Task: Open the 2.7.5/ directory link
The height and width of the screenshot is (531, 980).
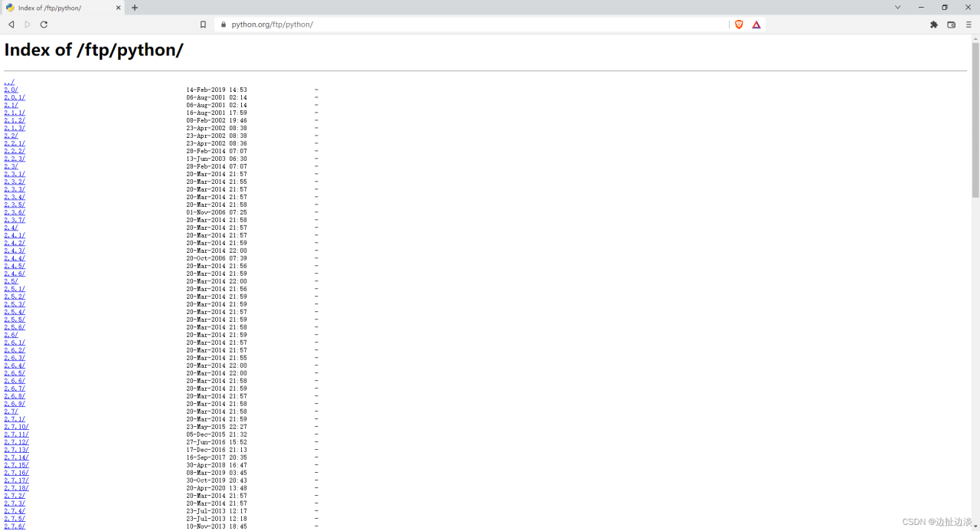Action: click(15, 519)
